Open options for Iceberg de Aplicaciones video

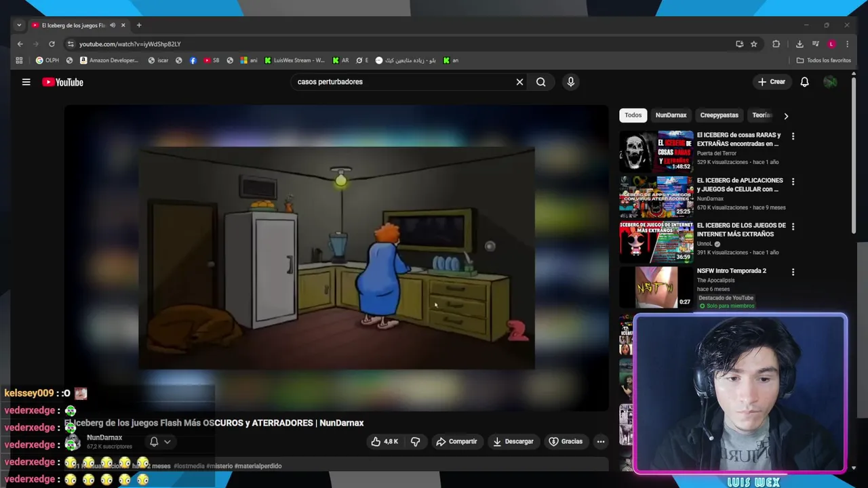(x=793, y=182)
